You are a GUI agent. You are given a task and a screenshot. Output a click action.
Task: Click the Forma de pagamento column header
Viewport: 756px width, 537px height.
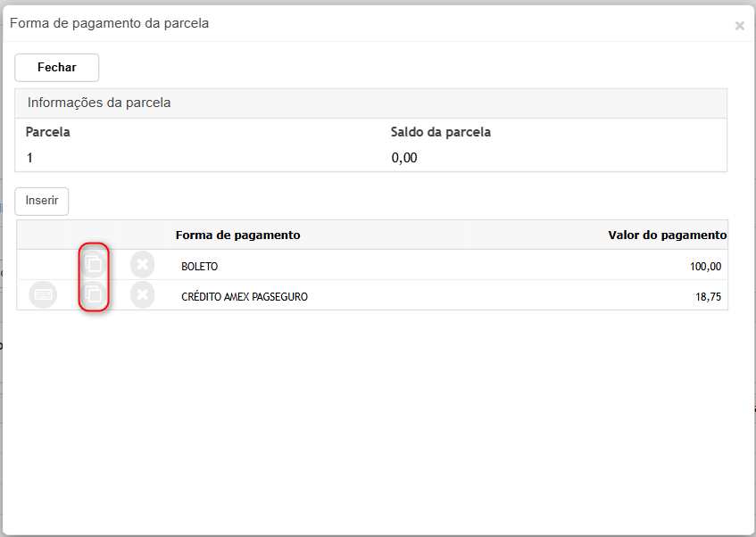pos(237,235)
